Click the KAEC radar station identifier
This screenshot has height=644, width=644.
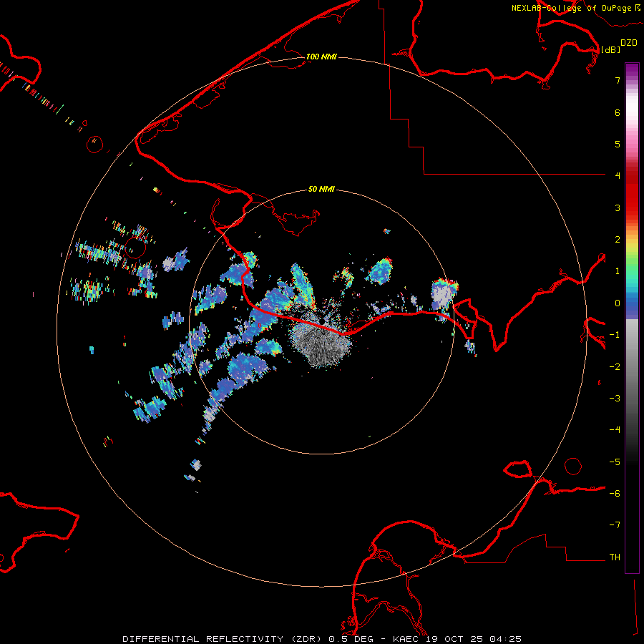point(406,639)
